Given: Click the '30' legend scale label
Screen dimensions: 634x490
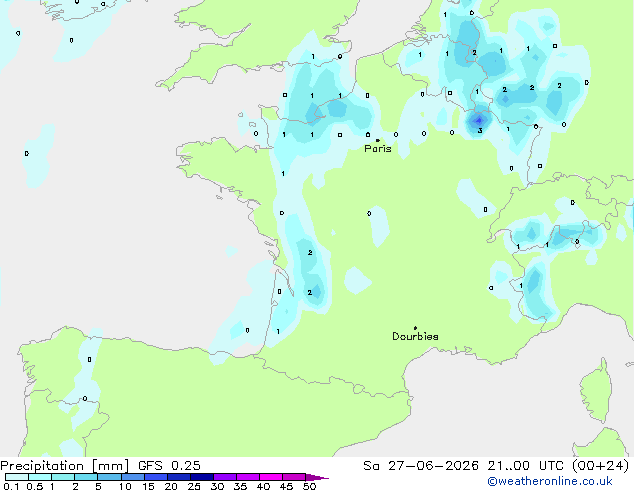Looking at the screenshot, I should pyautogui.click(x=217, y=486).
